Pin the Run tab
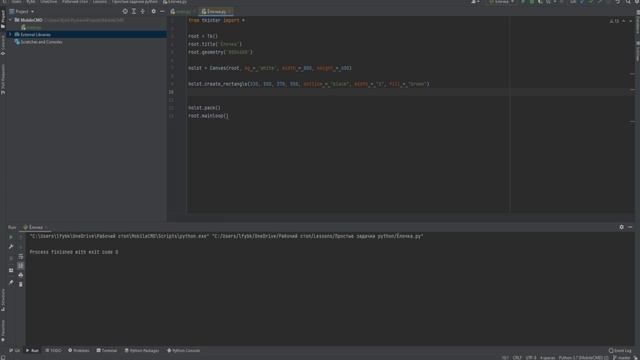640x360 pixels. 11,282
